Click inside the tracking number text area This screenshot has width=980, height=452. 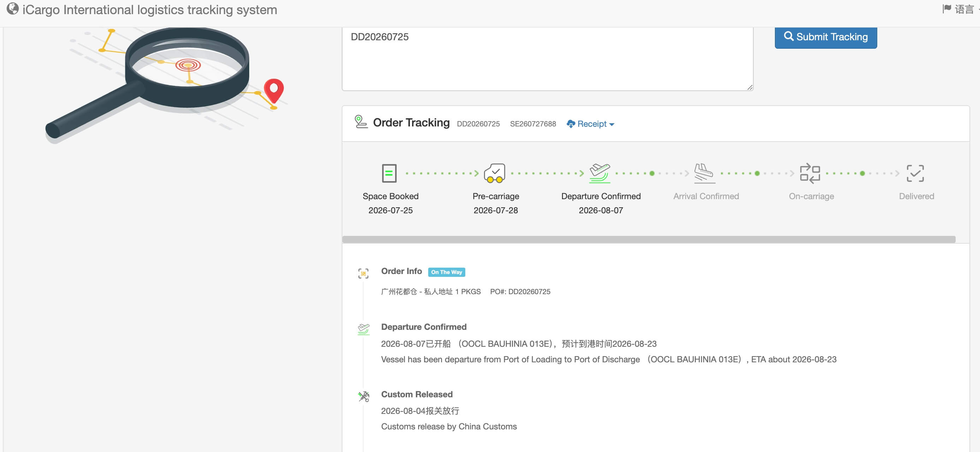547,59
